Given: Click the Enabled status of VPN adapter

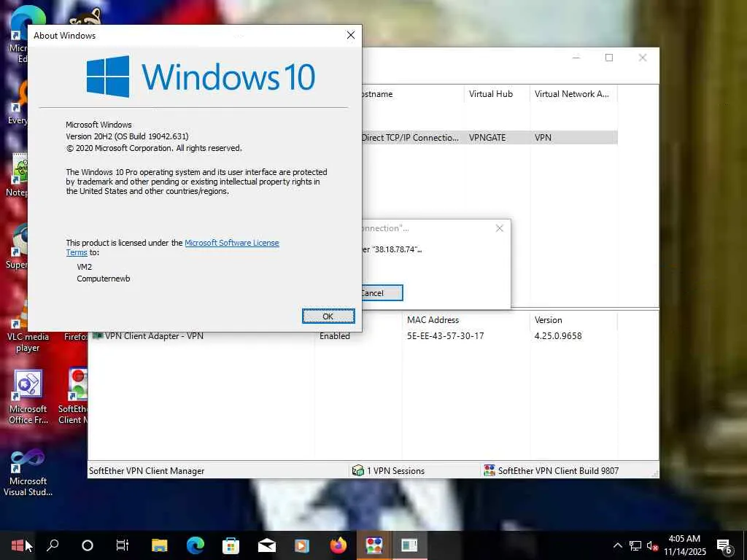Looking at the screenshot, I should [335, 335].
